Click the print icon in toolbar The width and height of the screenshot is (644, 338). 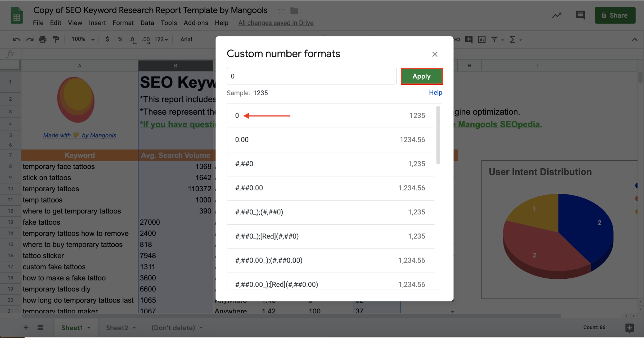43,40
